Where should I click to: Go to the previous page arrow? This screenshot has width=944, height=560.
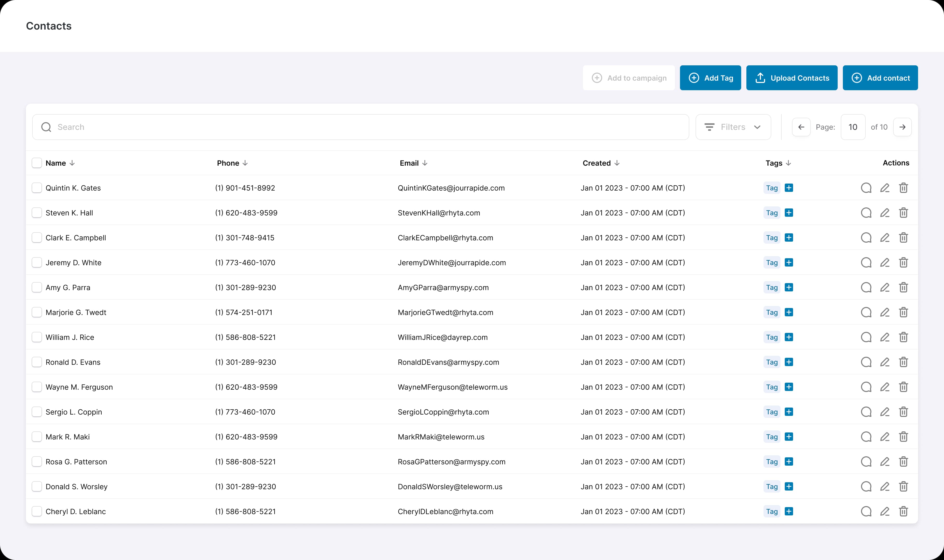coord(801,127)
